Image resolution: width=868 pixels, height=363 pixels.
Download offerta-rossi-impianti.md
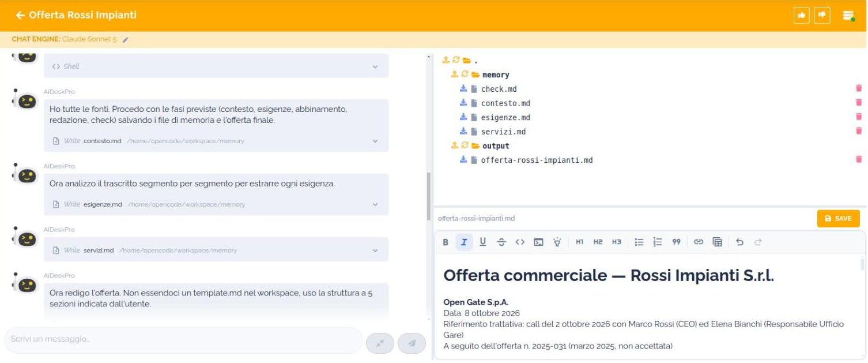coord(463,160)
